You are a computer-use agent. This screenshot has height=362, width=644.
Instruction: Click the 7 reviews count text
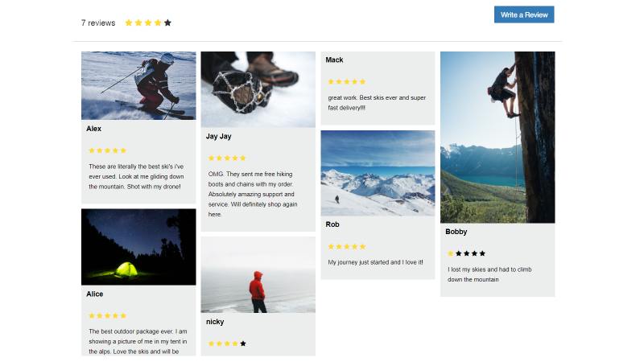pos(98,23)
